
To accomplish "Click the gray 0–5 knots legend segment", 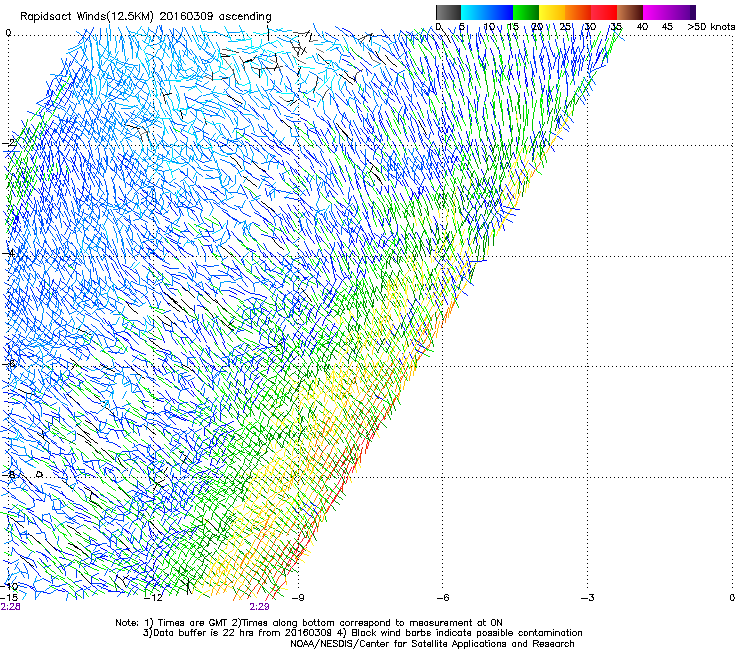I will (x=448, y=12).
